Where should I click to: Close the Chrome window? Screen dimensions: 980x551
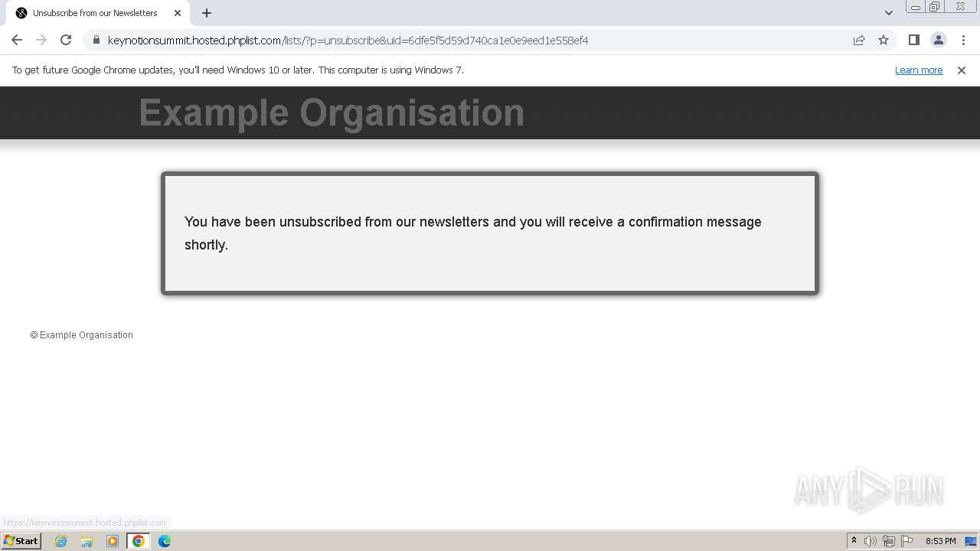pyautogui.click(x=960, y=7)
